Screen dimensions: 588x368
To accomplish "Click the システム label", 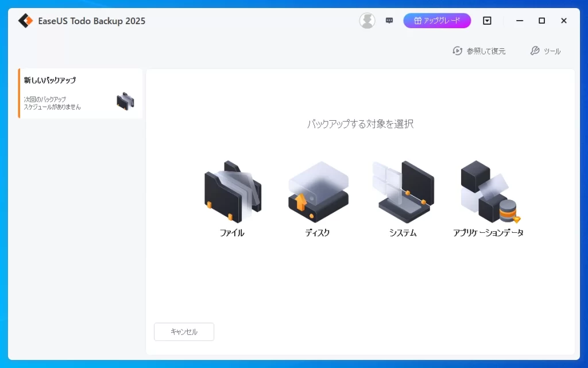I will (x=403, y=233).
